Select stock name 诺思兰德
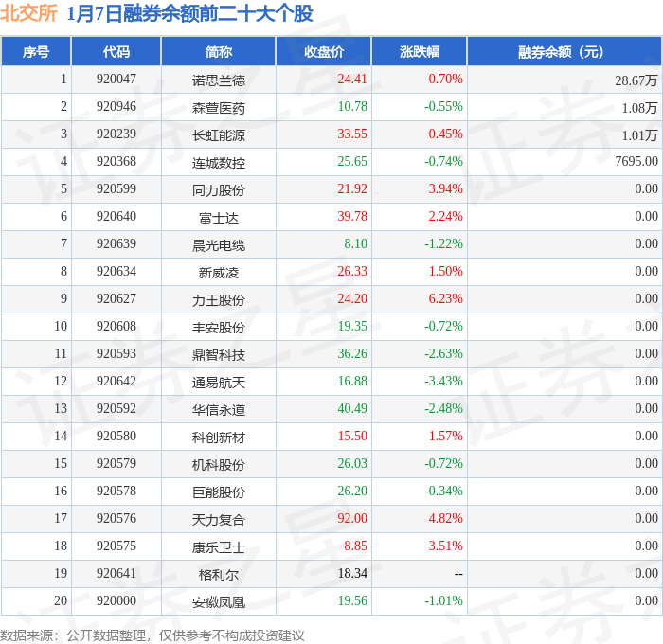The image size is (663, 644). pyautogui.click(x=219, y=80)
